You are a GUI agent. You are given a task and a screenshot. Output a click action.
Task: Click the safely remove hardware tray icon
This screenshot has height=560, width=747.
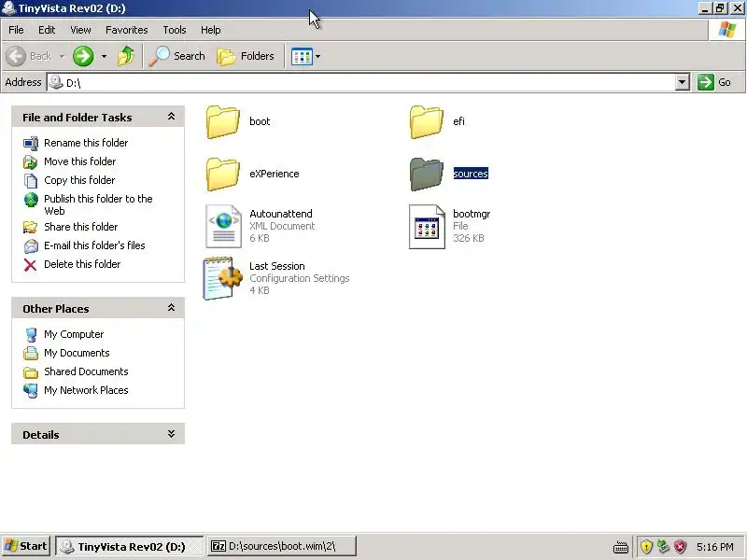coord(663,546)
